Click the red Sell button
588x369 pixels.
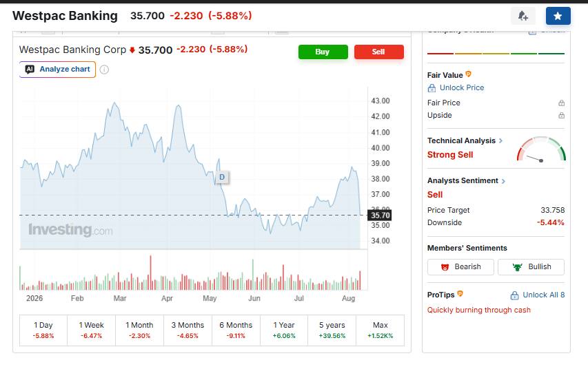pyautogui.click(x=378, y=52)
